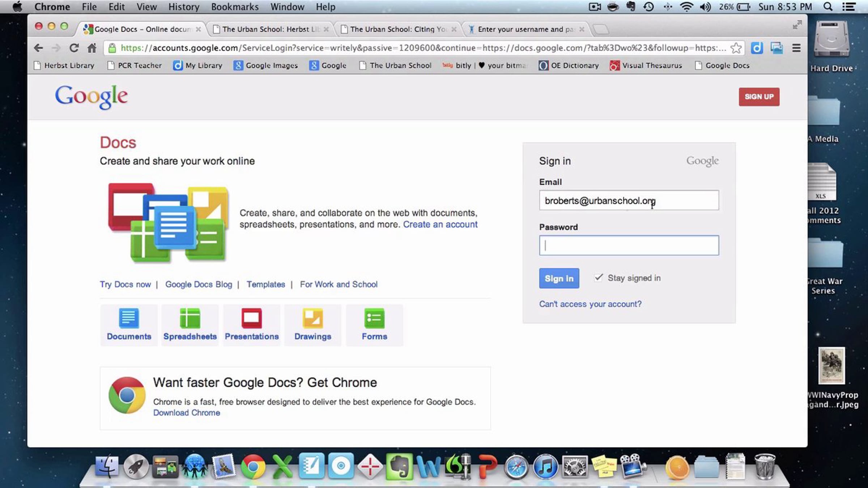Viewport: 868px width, 488px height.
Task: Open the Bookmarks menu in menu bar
Action: point(235,7)
